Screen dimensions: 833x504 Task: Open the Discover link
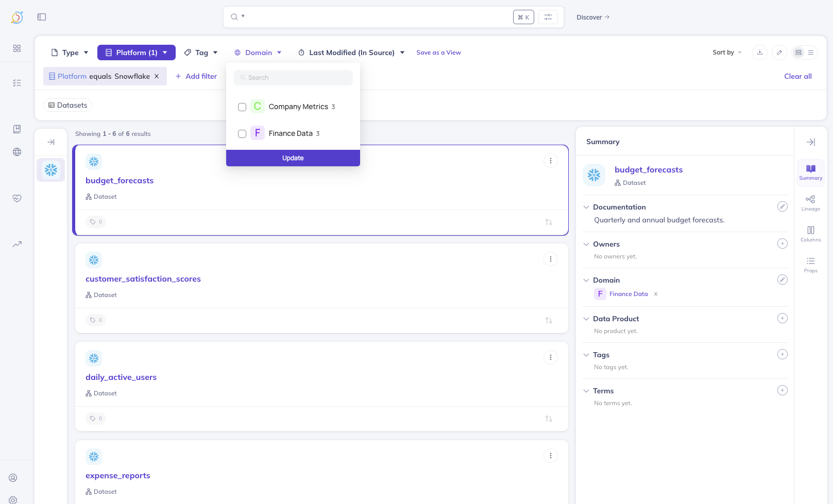593,17
